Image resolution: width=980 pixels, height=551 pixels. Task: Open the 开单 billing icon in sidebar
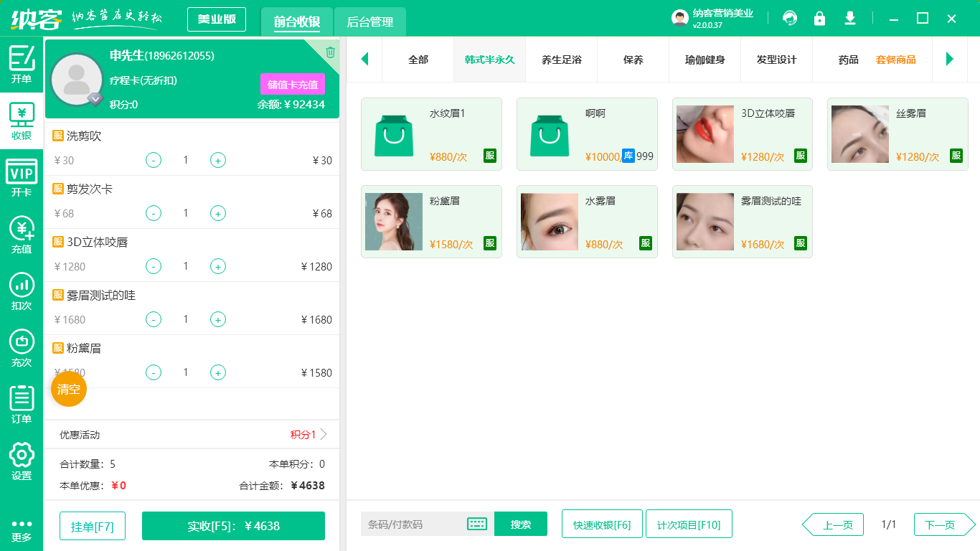tap(22, 64)
